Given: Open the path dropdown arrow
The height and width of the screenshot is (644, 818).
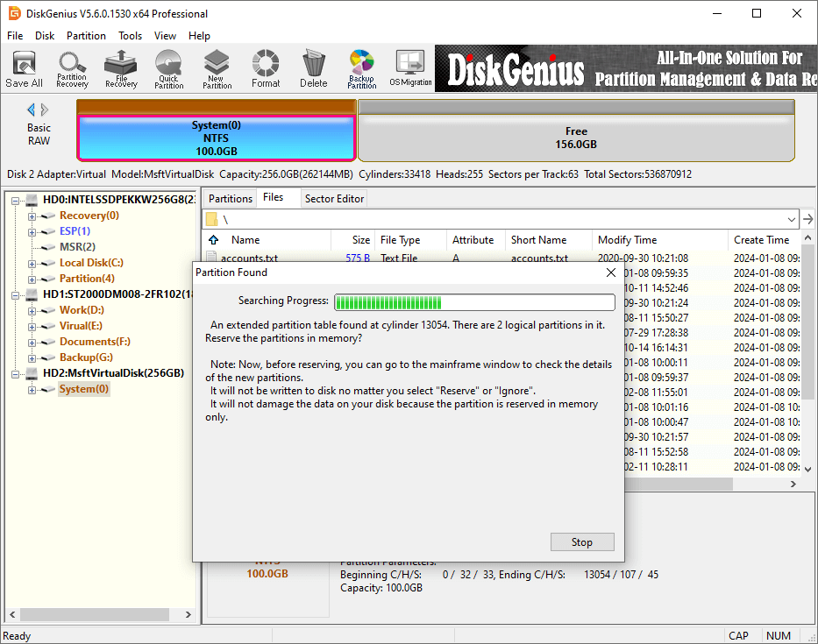Looking at the screenshot, I should pyautogui.click(x=792, y=219).
